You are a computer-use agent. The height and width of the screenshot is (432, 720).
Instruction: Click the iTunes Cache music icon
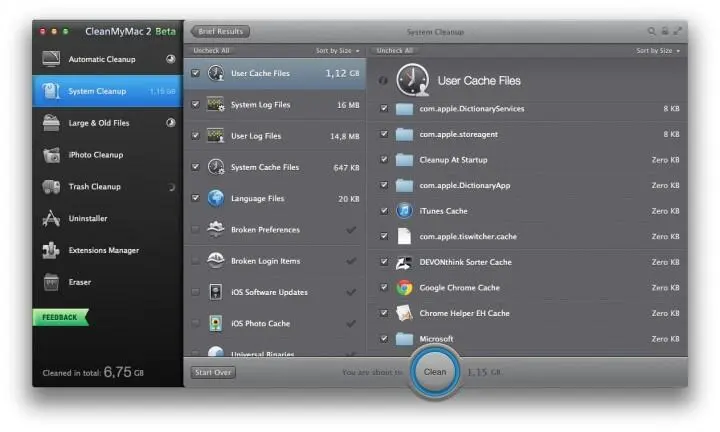pos(404,211)
